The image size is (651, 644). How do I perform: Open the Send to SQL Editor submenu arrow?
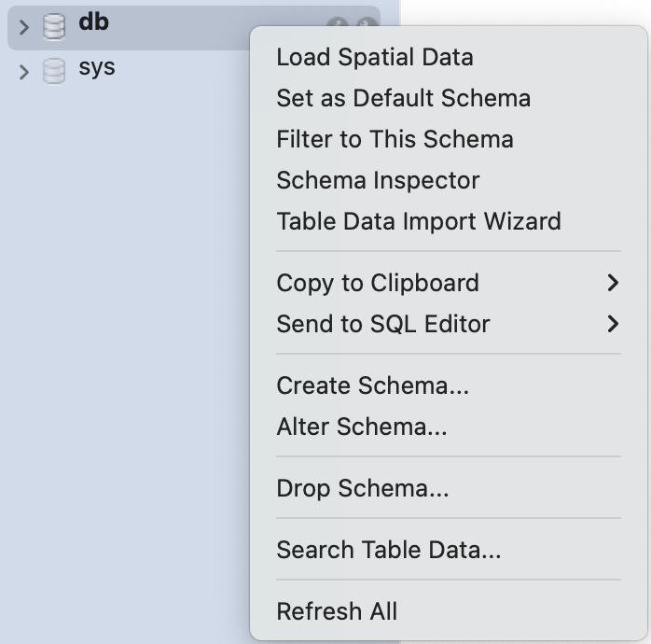[613, 324]
